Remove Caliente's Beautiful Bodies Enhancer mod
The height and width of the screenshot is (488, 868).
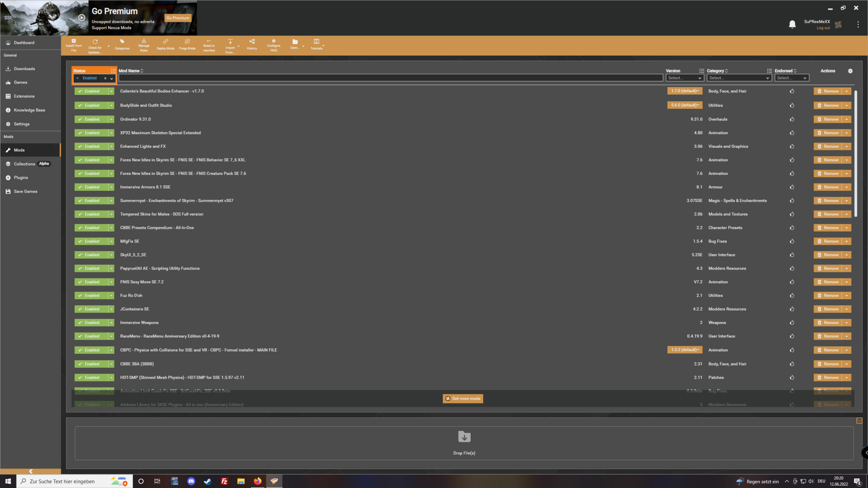[828, 91]
